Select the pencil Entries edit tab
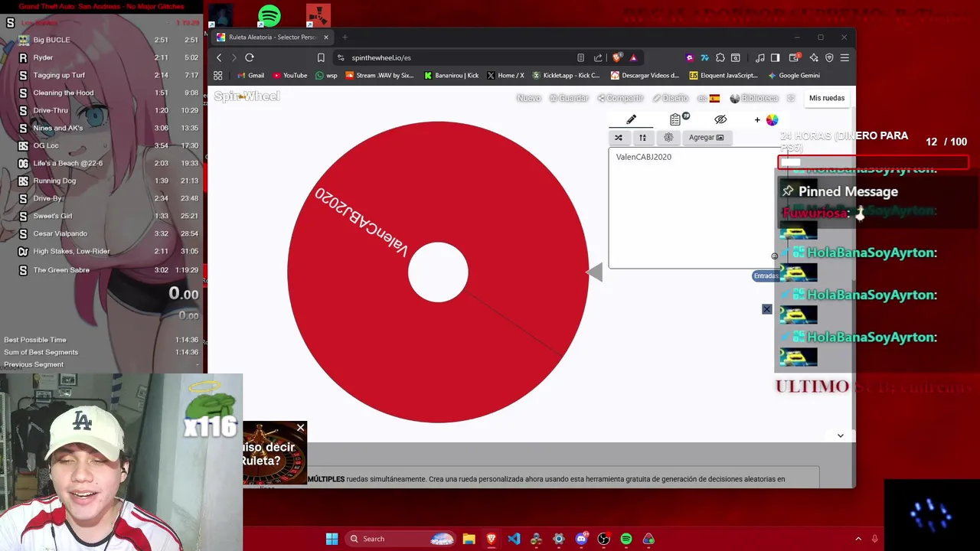This screenshot has height=551, width=980. click(x=631, y=119)
